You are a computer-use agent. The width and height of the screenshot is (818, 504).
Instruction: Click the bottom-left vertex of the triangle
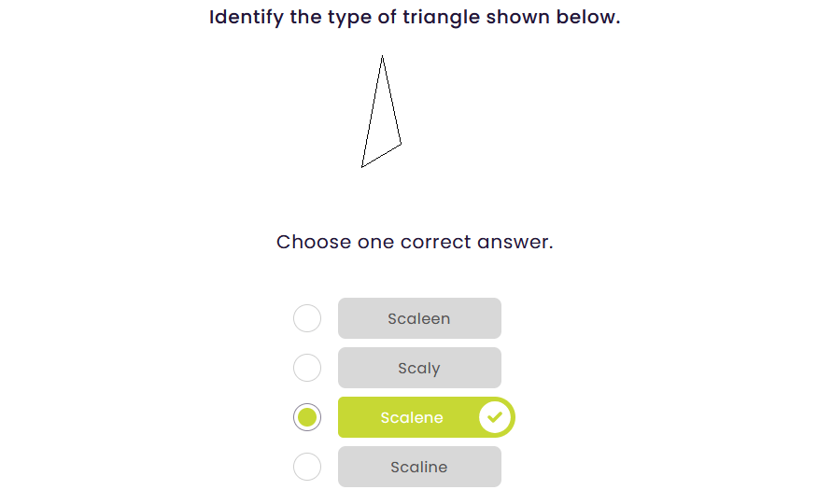pos(362,166)
